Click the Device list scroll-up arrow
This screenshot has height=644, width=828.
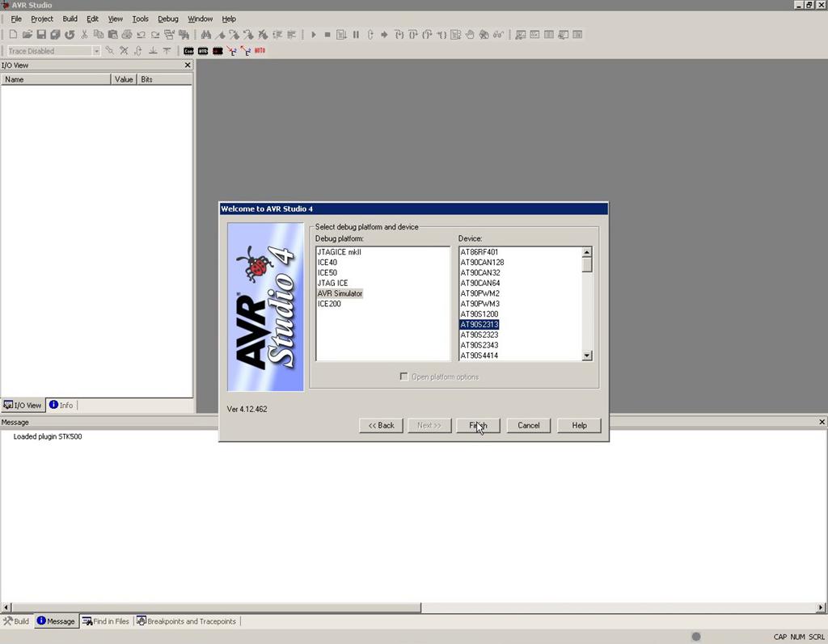coord(587,252)
